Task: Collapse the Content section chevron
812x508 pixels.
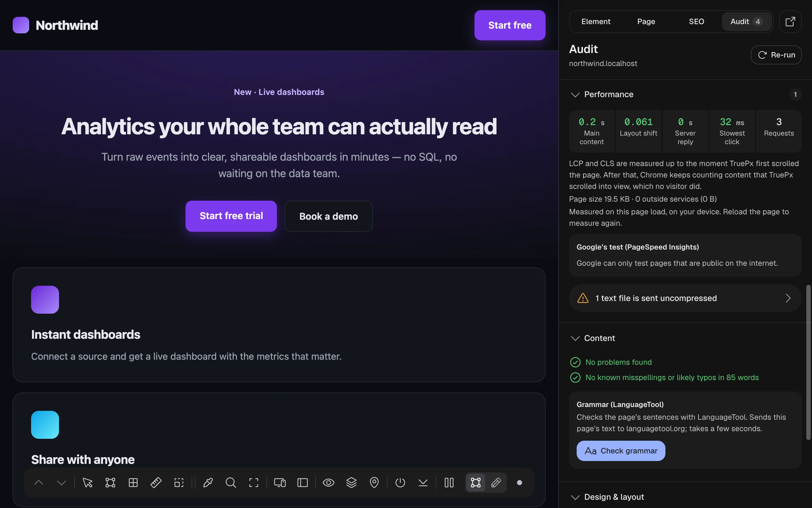Action: (x=575, y=338)
